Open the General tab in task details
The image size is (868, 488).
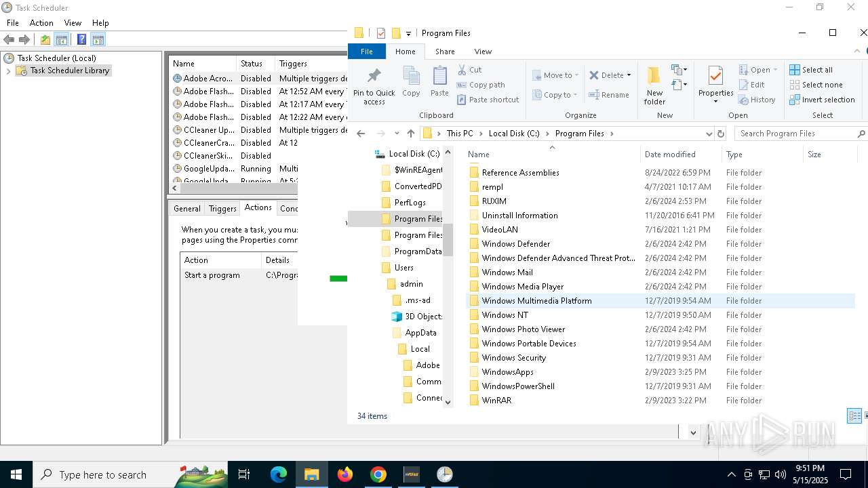click(186, 209)
